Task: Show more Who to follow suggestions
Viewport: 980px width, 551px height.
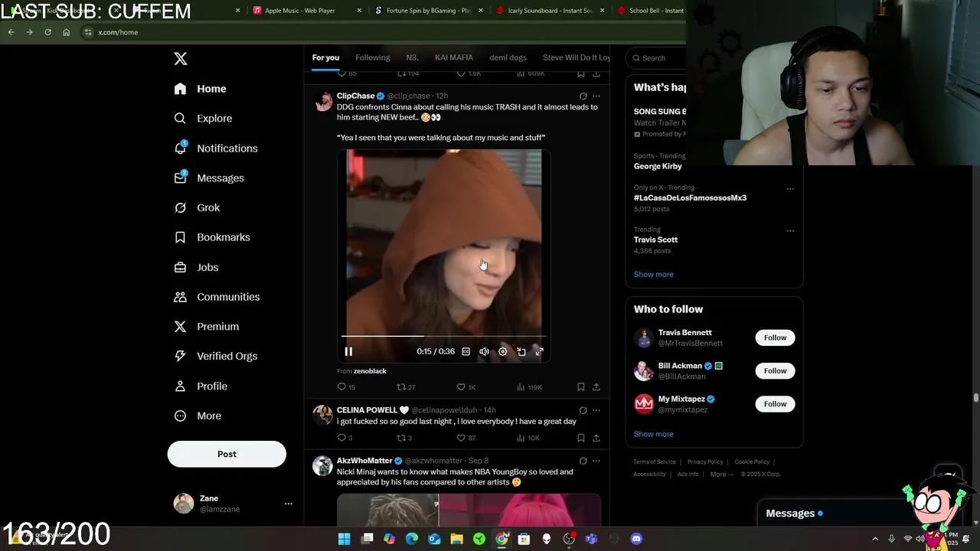Action: tap(653, 434)
